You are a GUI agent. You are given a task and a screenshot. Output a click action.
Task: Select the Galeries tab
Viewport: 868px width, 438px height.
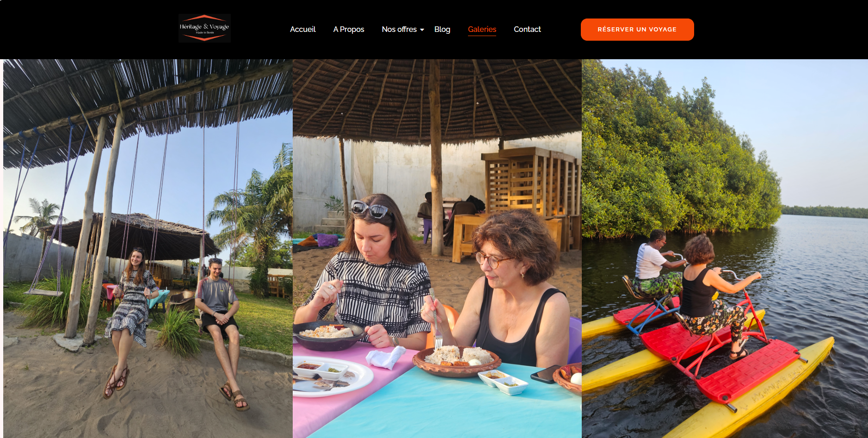coord(482,29)
